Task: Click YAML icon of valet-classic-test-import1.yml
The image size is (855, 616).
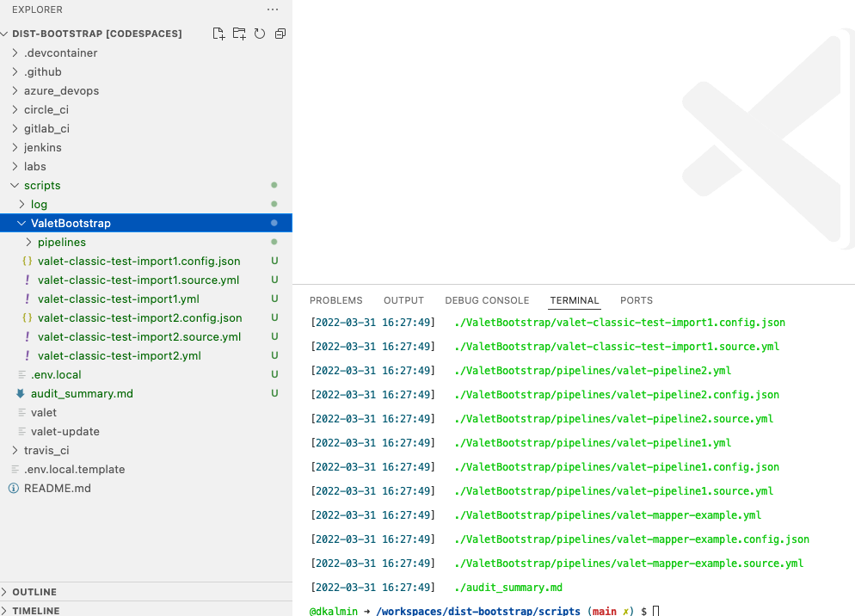Action: (x=28, y=299)
